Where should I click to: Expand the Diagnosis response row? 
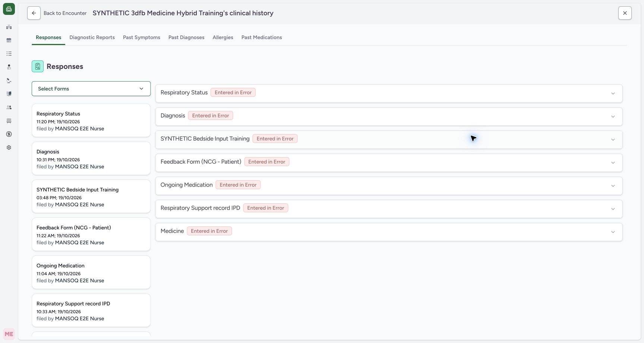coord(389,116)
